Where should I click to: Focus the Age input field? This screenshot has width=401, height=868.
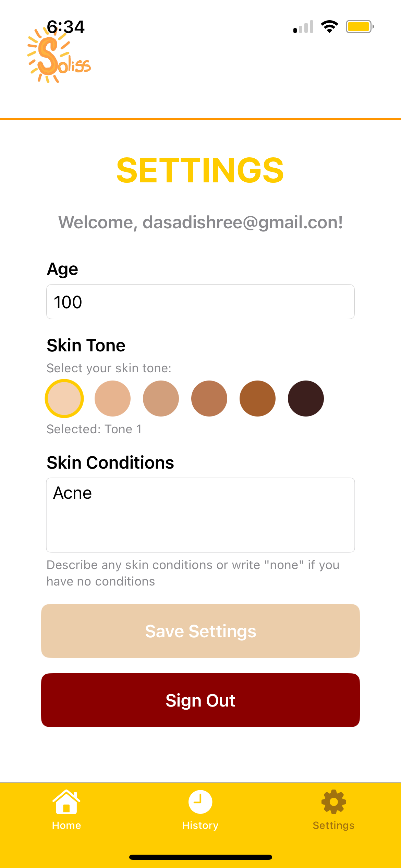[x=200, y=302]
